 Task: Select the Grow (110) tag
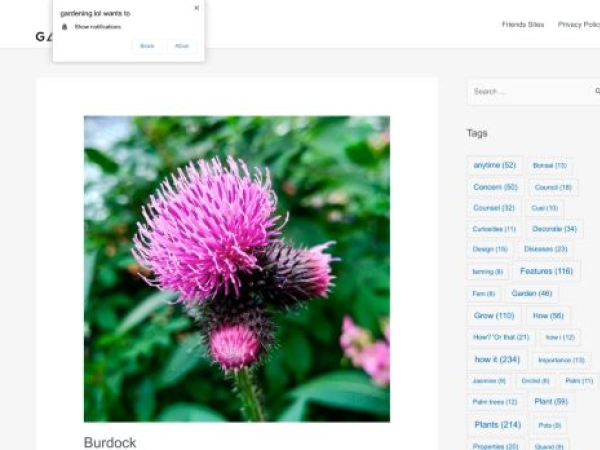pos(494,316)
